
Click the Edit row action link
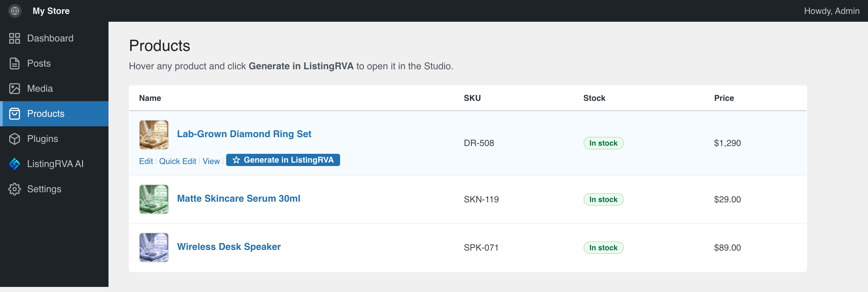[x=146, y=161]
